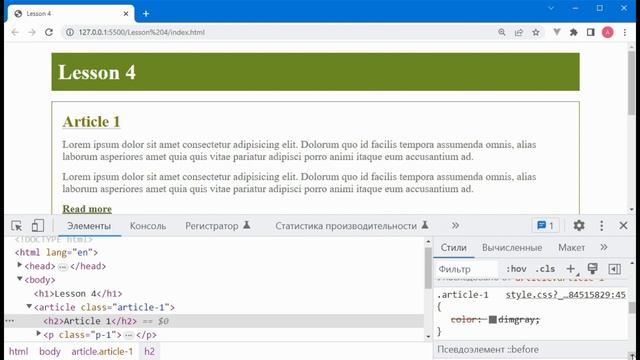The width and height of the screenshot is (640, 360).
Task: Close the DevTools panel
Action: (x=623, y=225)
